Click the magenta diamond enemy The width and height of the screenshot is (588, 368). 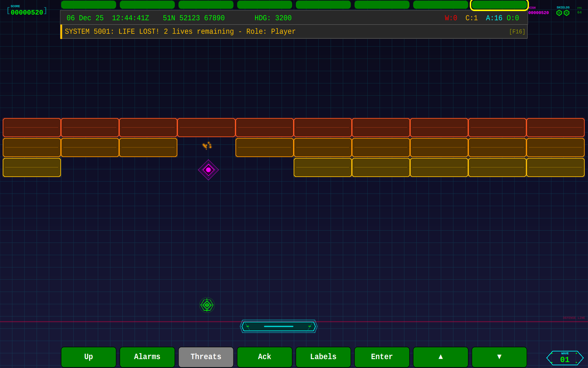pos(208,170)
